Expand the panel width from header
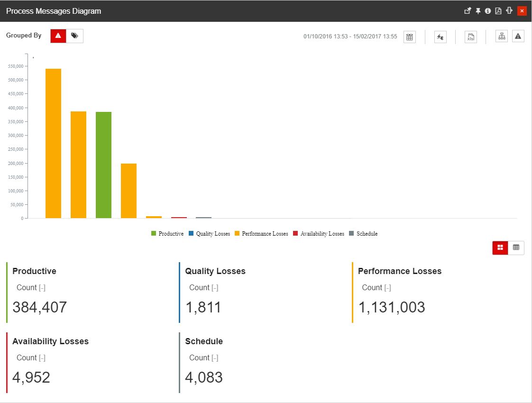The image size is (532, 403). pyautogui.click(x=509, y=11)
